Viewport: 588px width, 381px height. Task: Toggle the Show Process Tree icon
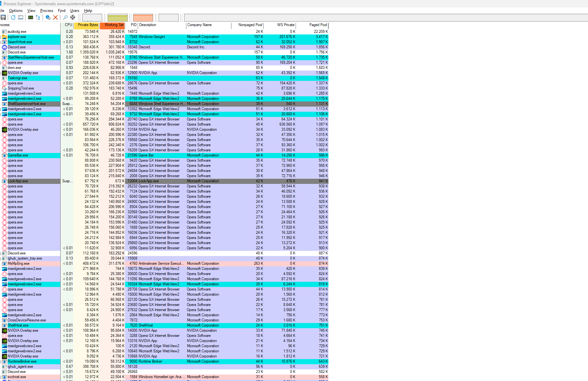click(38, 17)
